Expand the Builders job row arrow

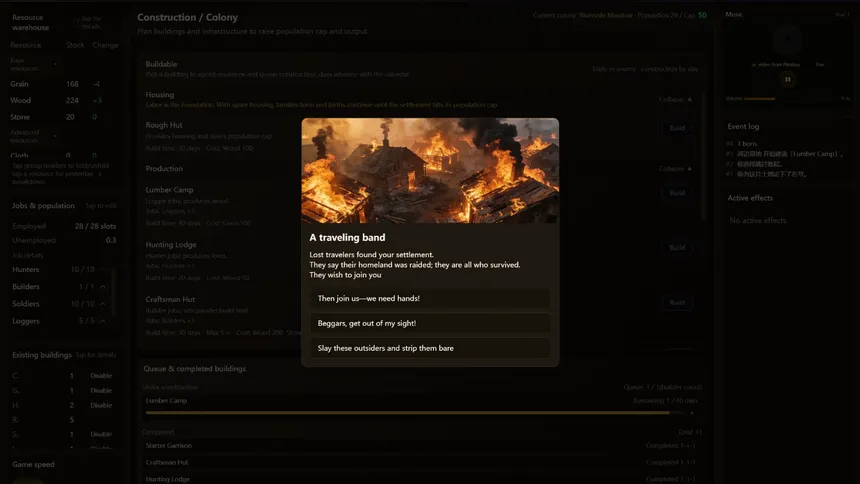(x=102, y=287)
